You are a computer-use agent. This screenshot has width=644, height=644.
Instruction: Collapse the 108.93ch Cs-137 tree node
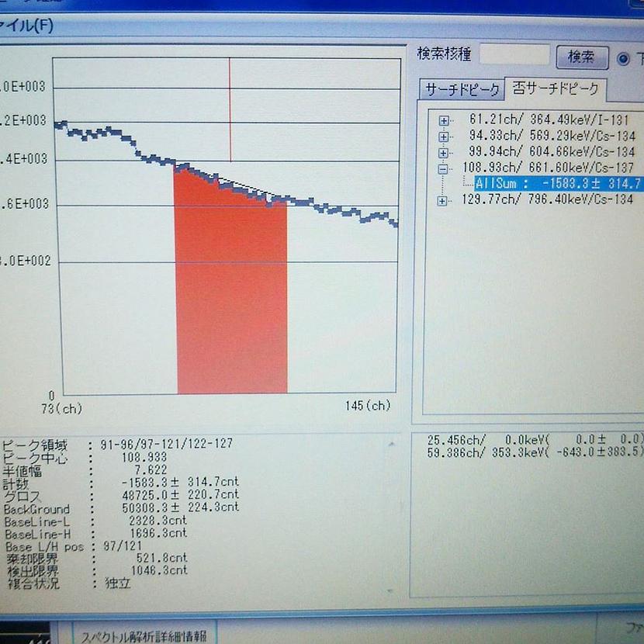point(444,168)
